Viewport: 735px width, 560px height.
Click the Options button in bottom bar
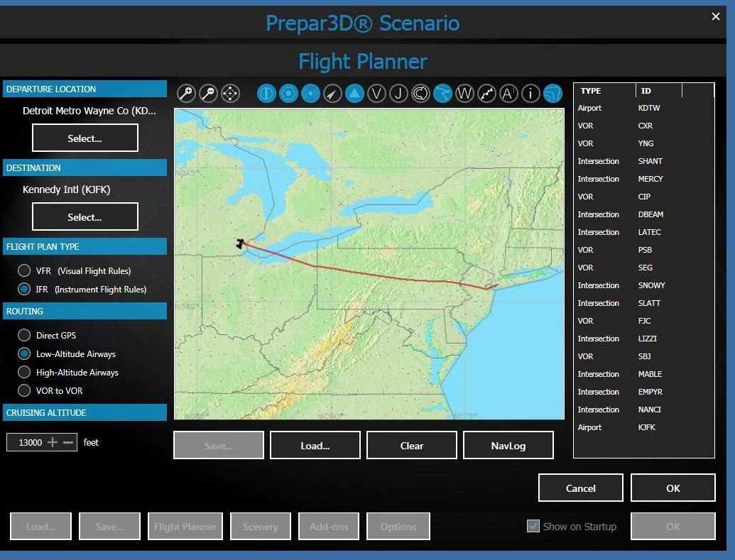pos(398,526)
